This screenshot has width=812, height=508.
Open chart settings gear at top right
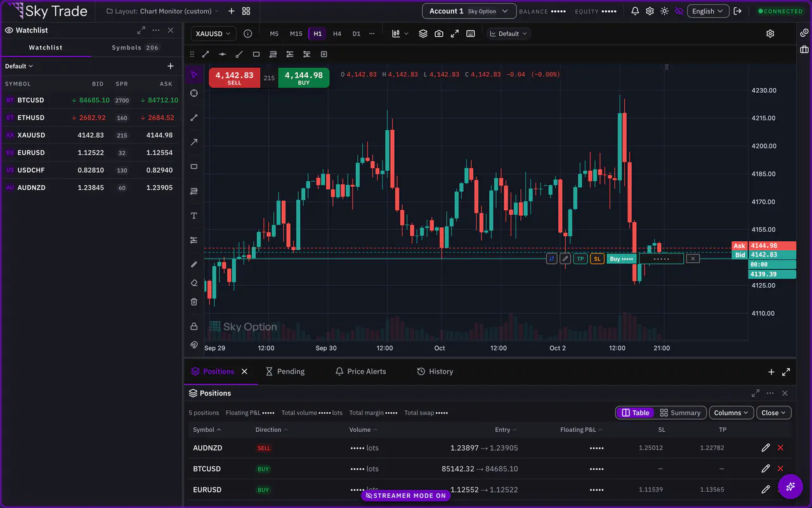[770, 34]
